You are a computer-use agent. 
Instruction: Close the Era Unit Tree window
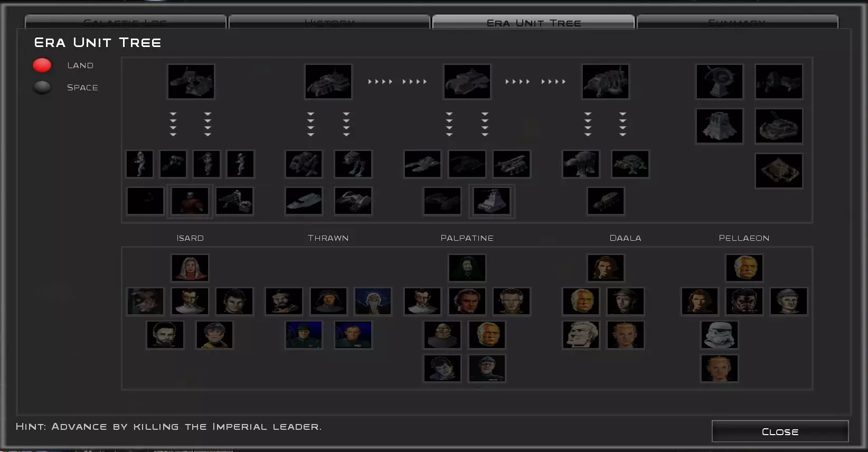pos(780,431)
